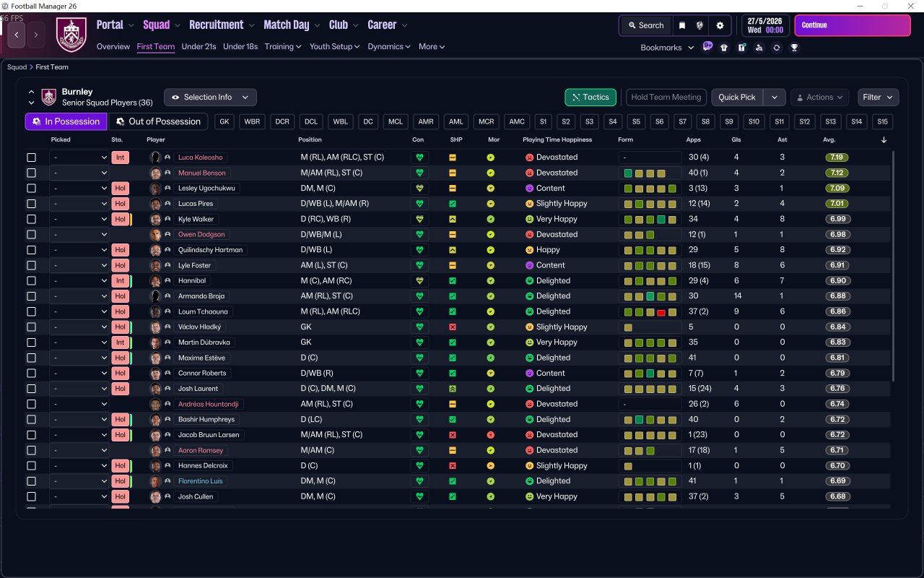This screenshot has height=578, width=924.
Task: Click the red form square for Loum Tchaouna
Action: click(661, 312)
